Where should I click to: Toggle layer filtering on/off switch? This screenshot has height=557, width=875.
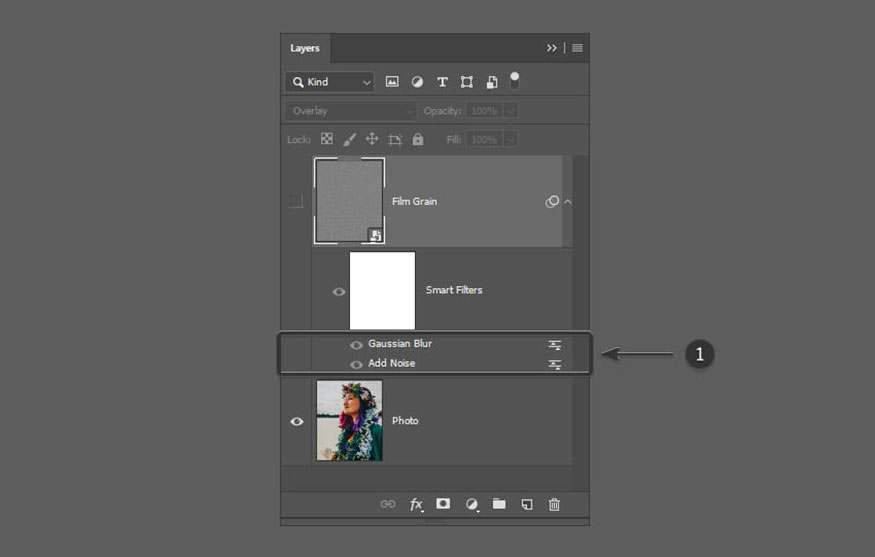[515, 80]
